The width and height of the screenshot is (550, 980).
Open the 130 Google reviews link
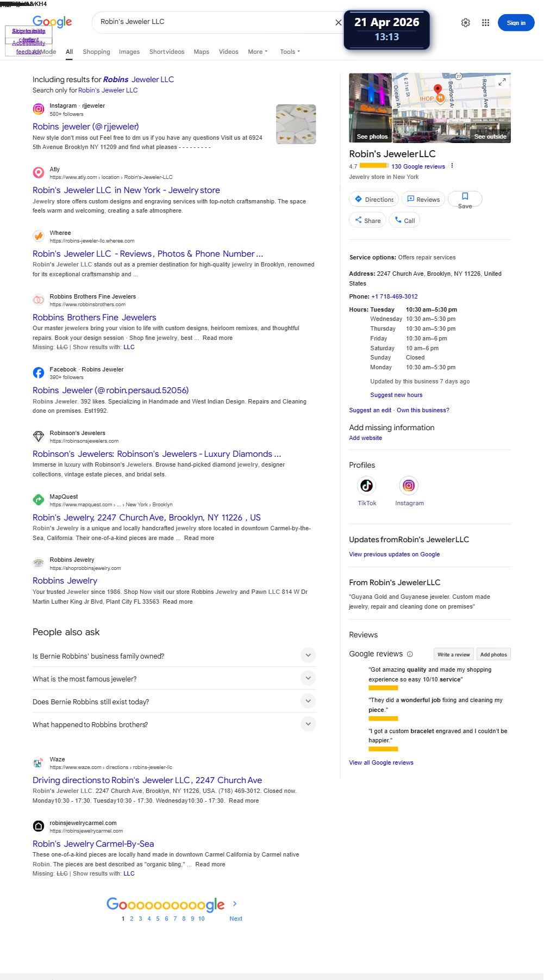tap(418, 166)
